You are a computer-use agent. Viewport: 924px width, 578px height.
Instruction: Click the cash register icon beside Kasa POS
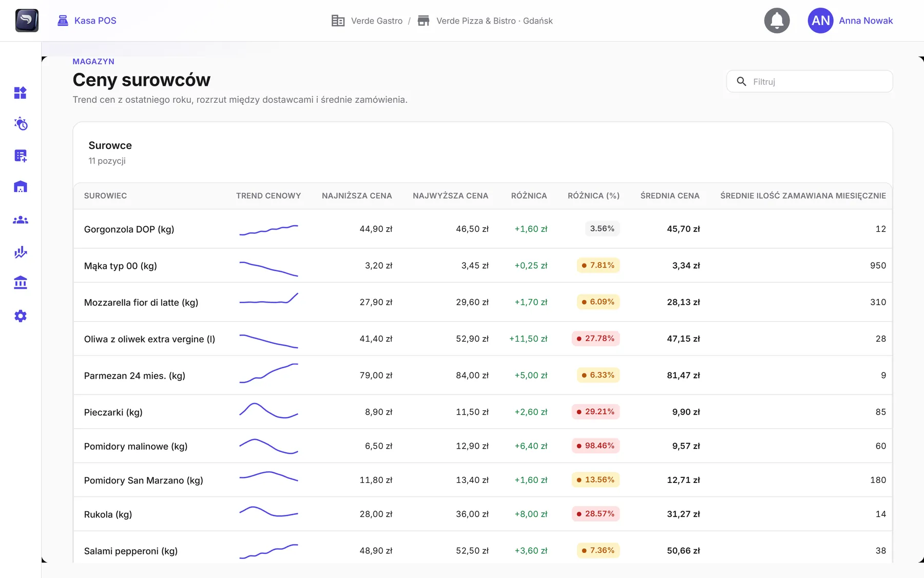coord(63,21)
